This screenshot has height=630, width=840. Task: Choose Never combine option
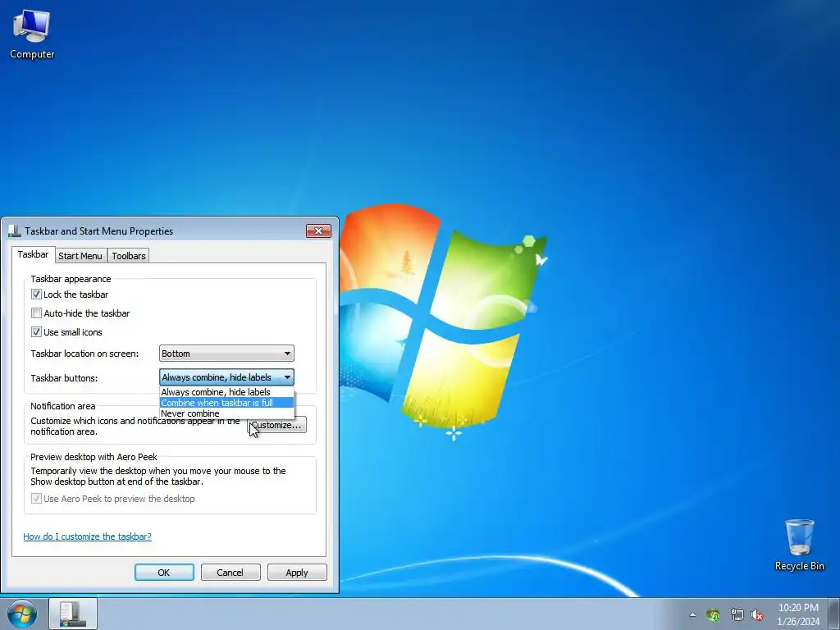pos(226,413)
